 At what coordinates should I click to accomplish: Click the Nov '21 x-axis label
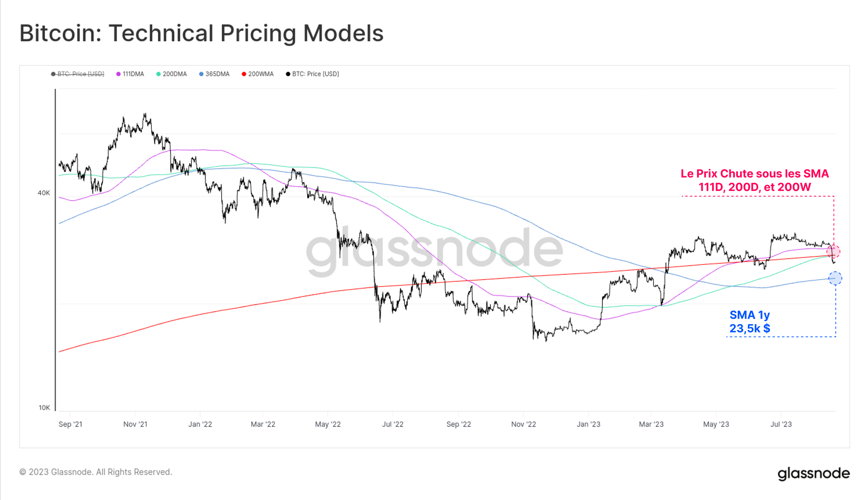(135, 424)
